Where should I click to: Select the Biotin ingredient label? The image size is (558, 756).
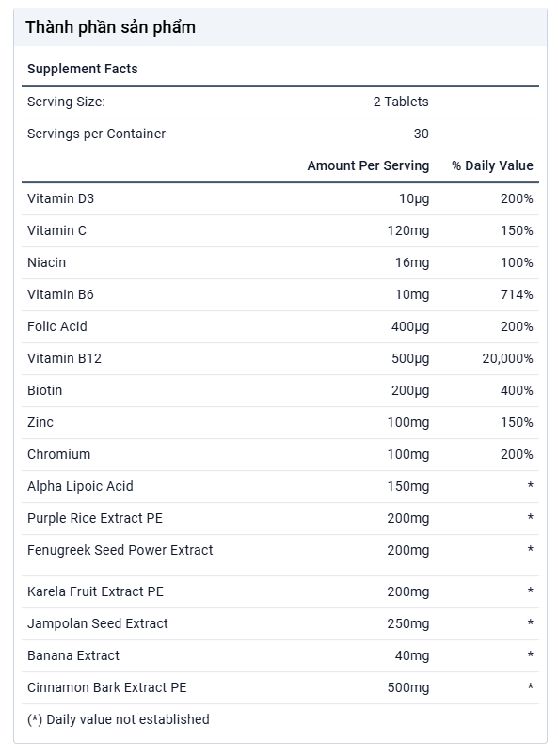(45, 390)
